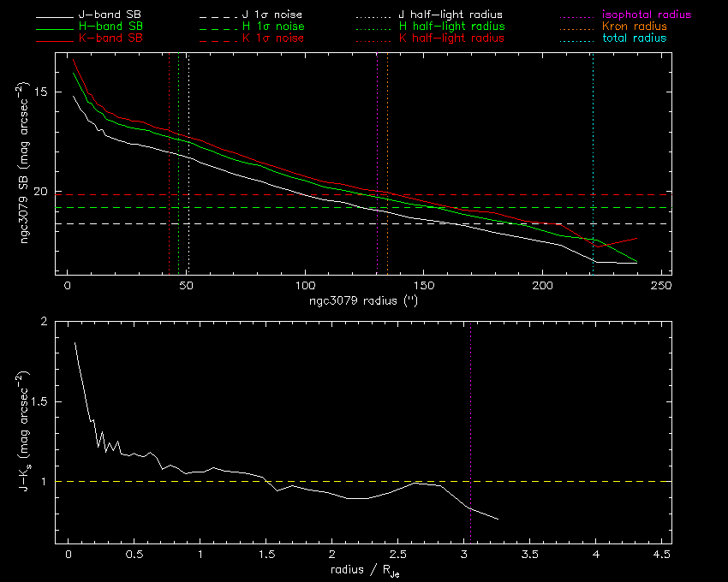728x582 pixels.
Task: Click the H half-light radius legend label
Action: tap(451, 27)
